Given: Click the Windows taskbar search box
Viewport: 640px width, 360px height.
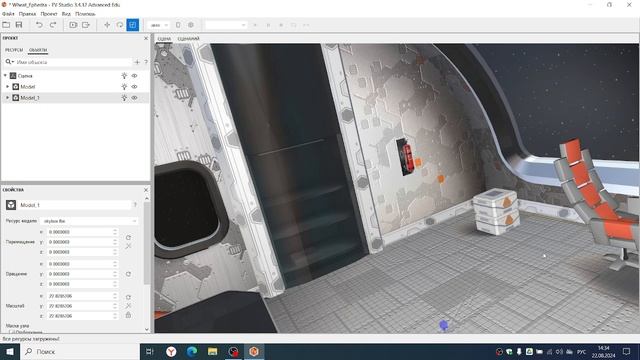Looking at the screenshot, I should [x=80, y=351].
